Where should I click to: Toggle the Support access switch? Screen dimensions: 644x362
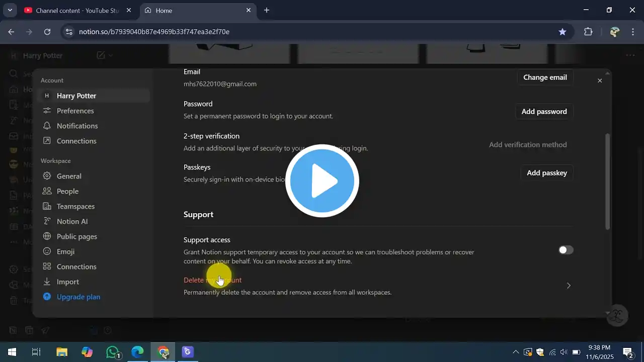pos(566,250)
